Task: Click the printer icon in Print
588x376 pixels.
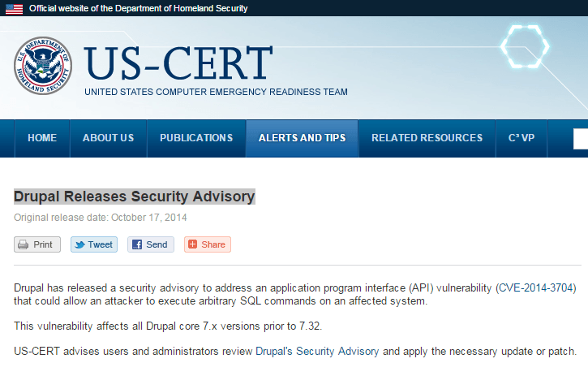Action: 24,245
